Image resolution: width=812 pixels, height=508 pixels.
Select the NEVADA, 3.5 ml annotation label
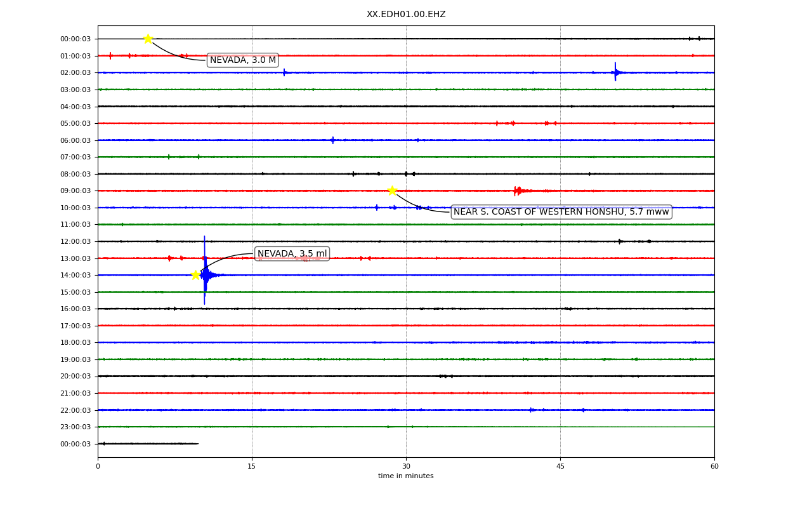pyautogui.click(x=292, y=254)
